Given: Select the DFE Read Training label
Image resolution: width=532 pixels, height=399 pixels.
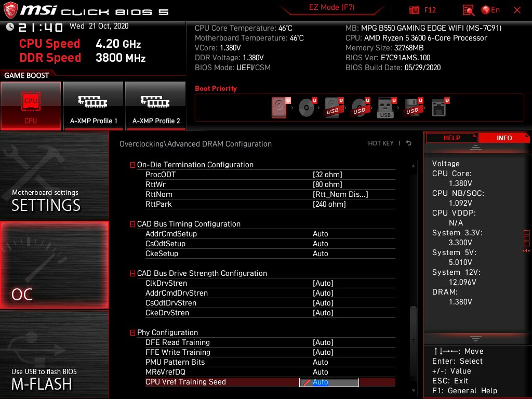Looking at the screenshot, I should point(178,343).
